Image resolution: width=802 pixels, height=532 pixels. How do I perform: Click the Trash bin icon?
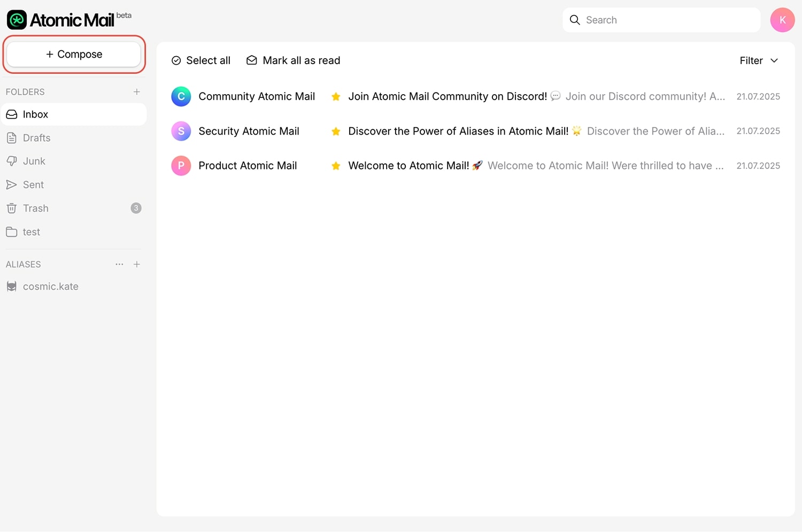coord(11,208)
